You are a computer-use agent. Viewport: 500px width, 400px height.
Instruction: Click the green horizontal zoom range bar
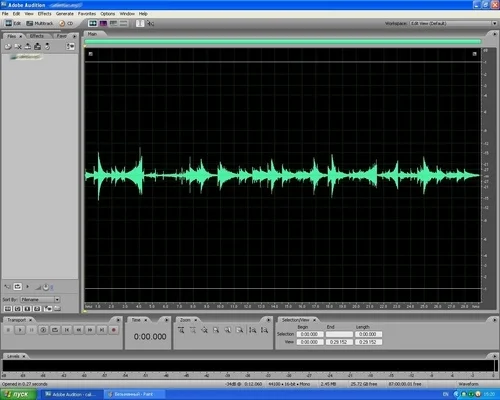pos(283,42)
